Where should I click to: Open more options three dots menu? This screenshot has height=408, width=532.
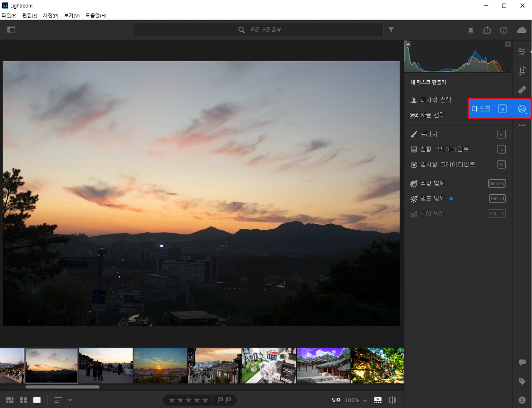[522, 125]
